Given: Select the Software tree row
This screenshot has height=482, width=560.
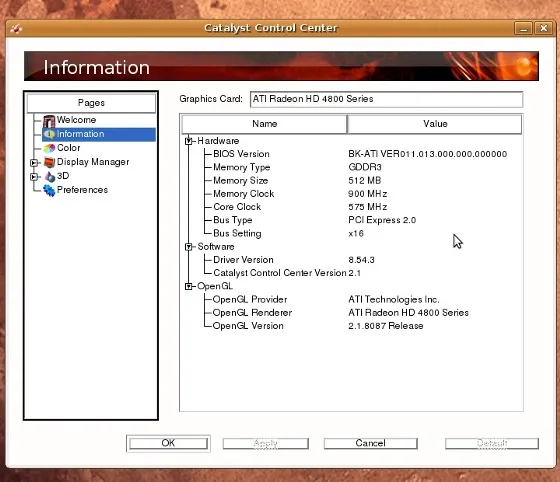Looking at the screenshot, I should [216, 247].
